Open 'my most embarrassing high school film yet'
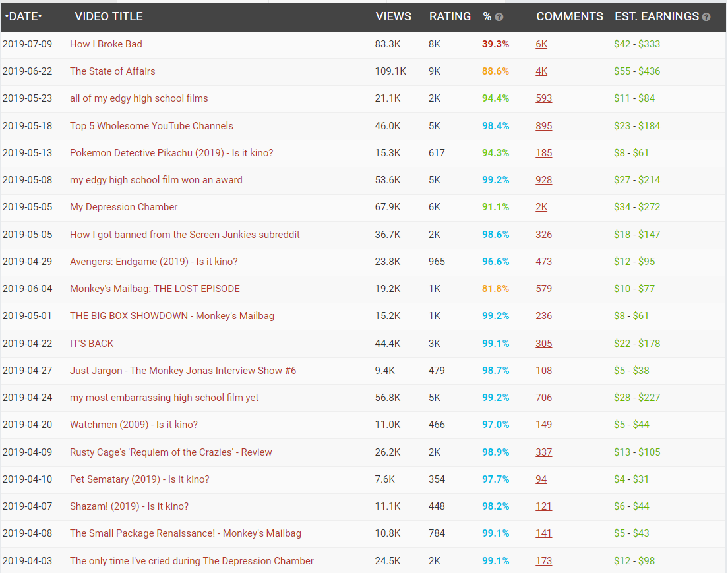 164,398
